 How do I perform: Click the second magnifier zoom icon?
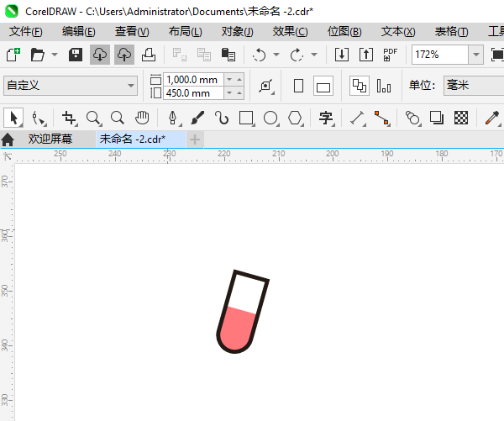coord(118,118)
